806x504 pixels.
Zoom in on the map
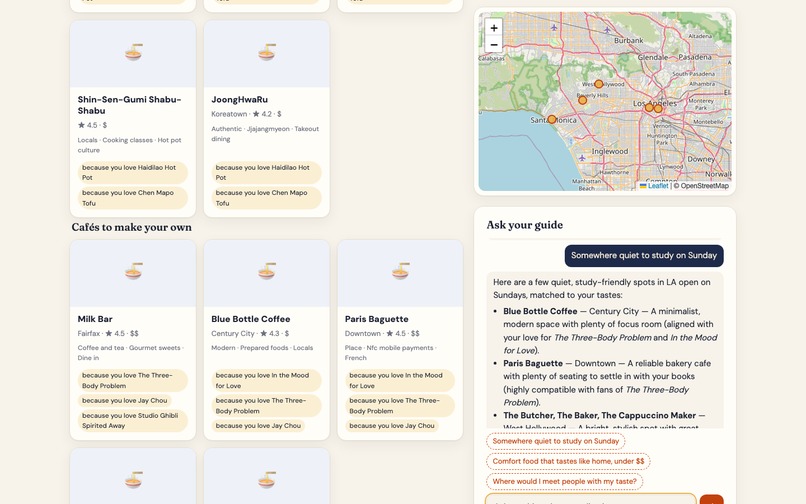(x=493, y=28)
